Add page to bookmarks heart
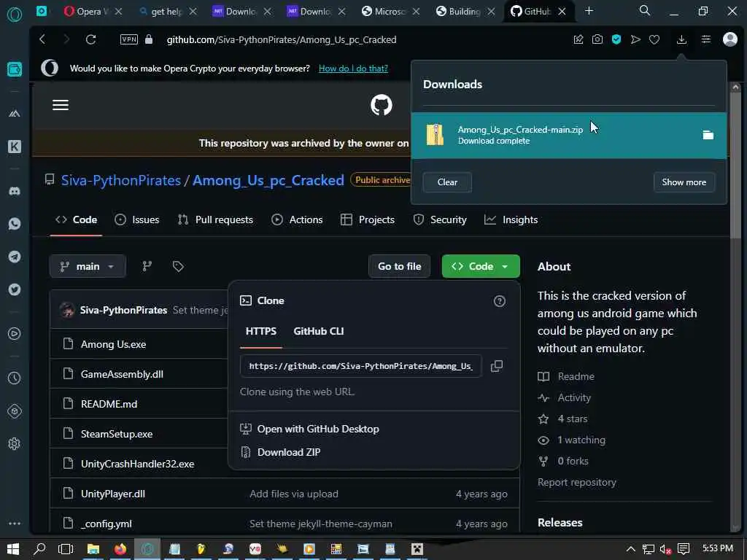The width and height of the screenshot is (747, 560). click(654, 39)
